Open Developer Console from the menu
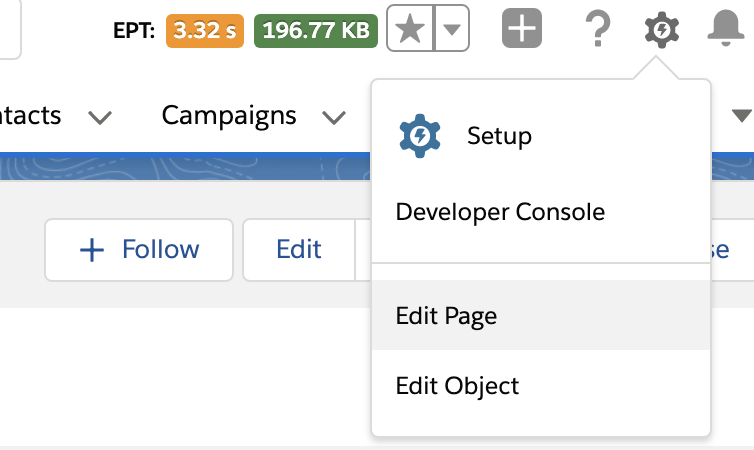The image size is (754, 450). point(500,212)
